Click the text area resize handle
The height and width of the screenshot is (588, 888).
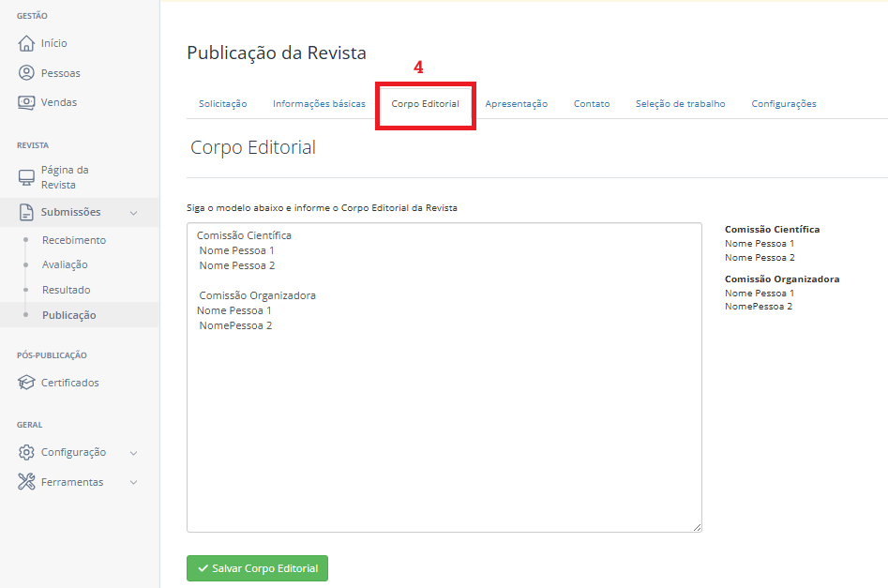point(697,527)
